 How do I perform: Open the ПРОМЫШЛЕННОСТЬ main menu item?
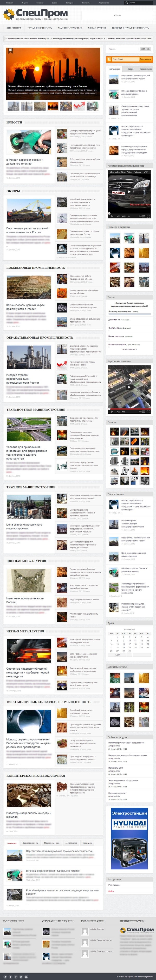(x=40, y=28)
